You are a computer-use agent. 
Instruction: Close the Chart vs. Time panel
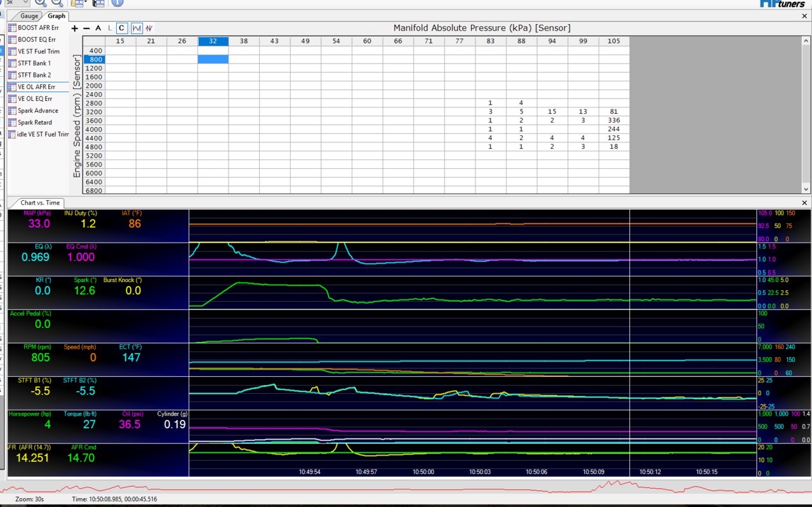[x=806, y=203]
